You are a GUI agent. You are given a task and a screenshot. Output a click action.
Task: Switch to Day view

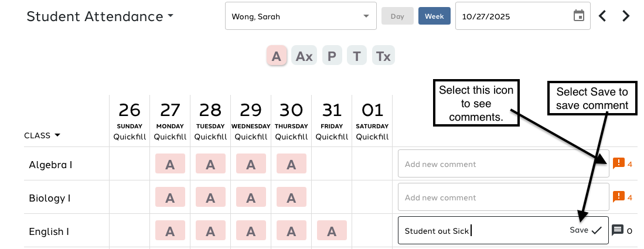pos(397,16)
